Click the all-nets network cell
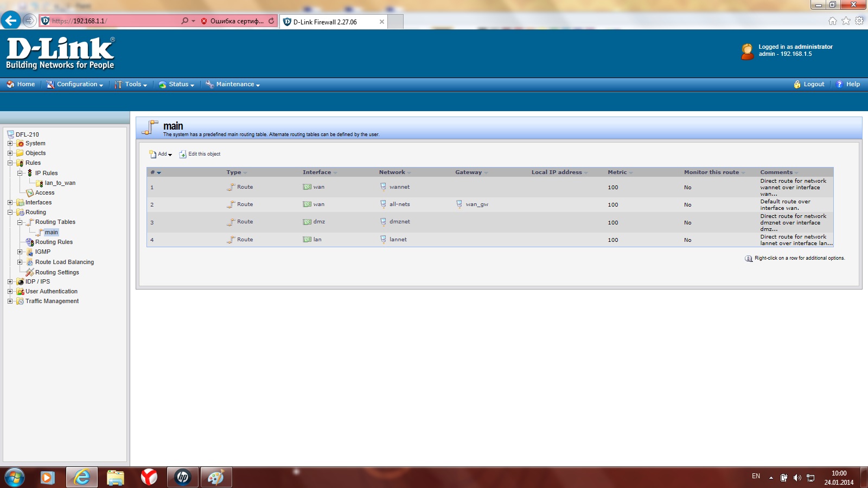Image resolution: width=868 pixels, height=488 pixels. pos(395,204)
